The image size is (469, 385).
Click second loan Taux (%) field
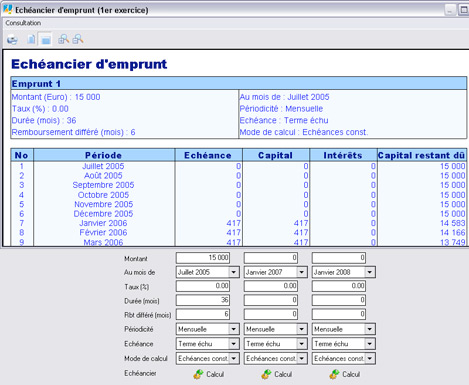[271, 286]
